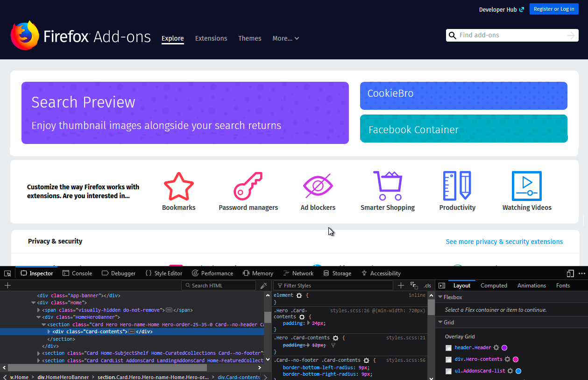The width and height of the screenshot is (588, 380).
Task: Expand the div class Card-contents node
Action: (x=49, y=331)
